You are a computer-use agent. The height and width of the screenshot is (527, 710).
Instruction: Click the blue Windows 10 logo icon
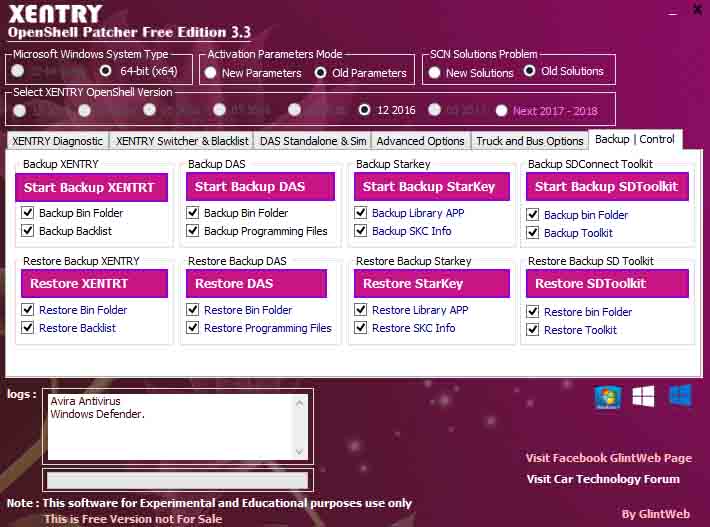(x=680, y=396)
